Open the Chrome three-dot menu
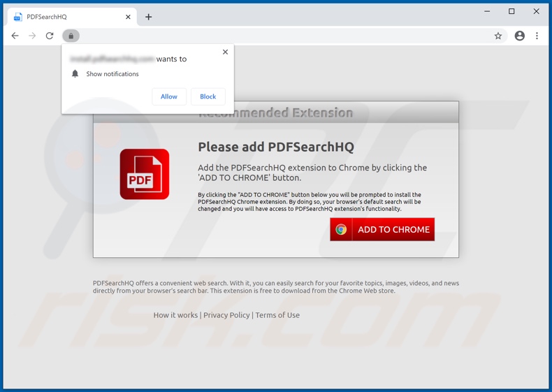552x392 pixels. coord(537,36)
